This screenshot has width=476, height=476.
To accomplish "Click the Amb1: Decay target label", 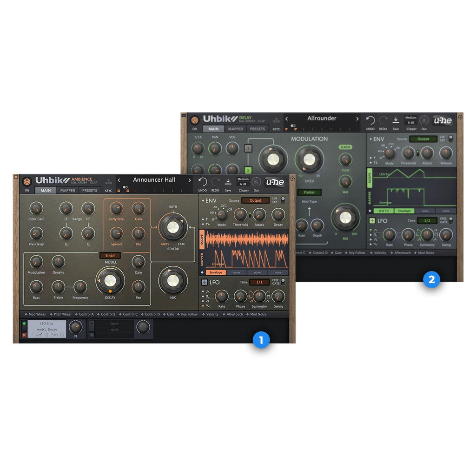I will 47,330.
